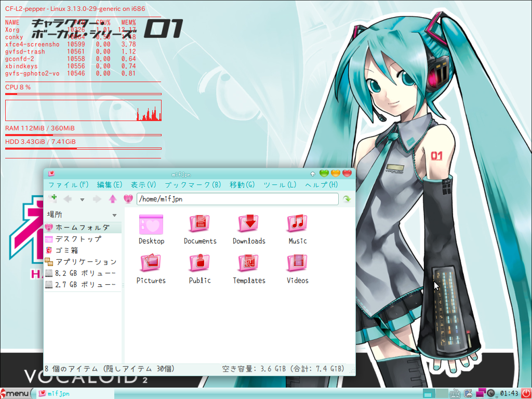Open the ツール(L) menu
Image resolution: width=532 pixels, height=399 pixels.
[x=280, y=184]
